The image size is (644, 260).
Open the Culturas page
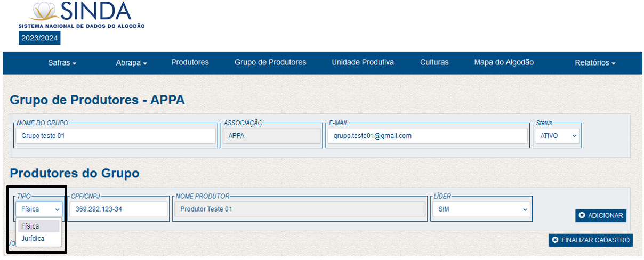[434, 62]
